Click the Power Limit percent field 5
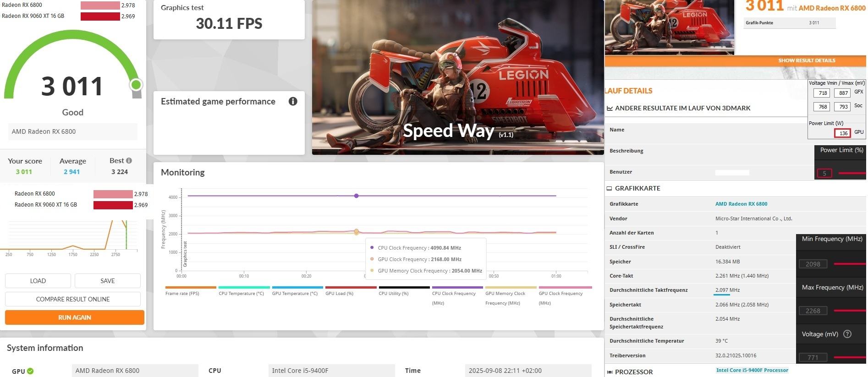 (824, 174)
